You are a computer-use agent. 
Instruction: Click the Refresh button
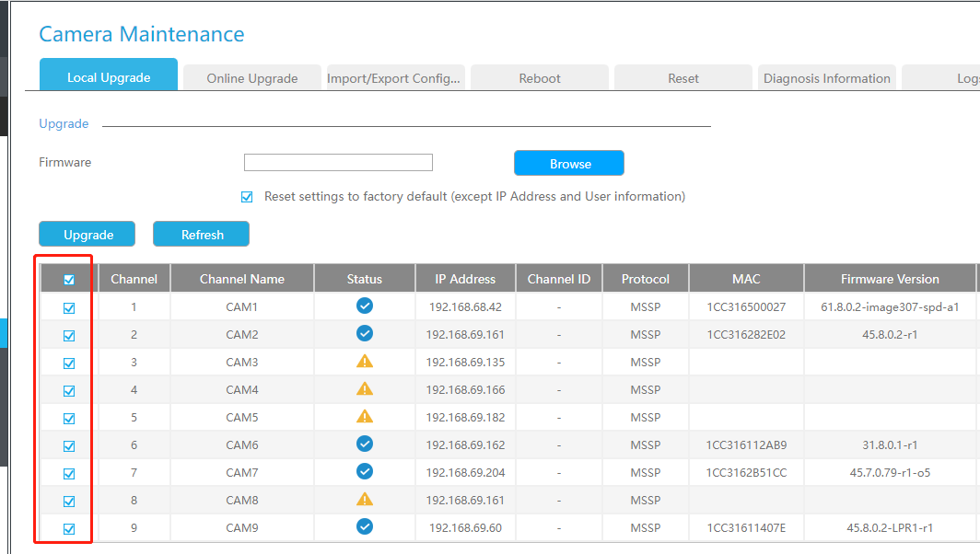click(x=201, y=235)
